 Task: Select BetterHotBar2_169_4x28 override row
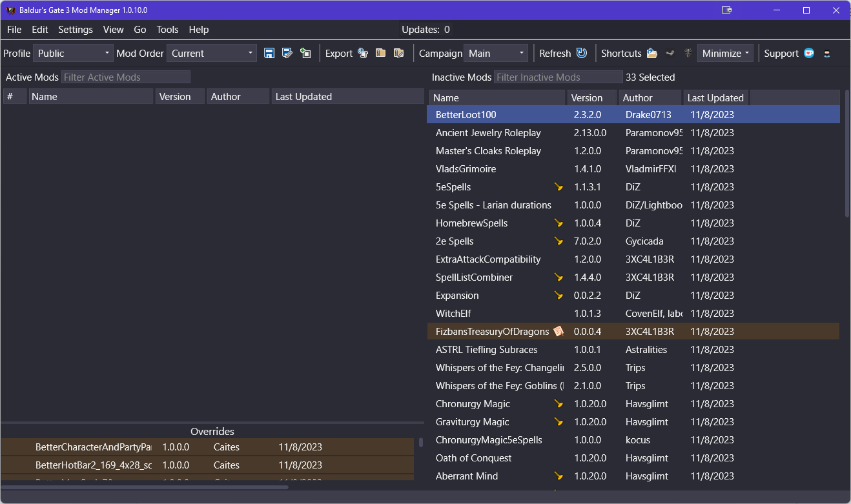click(207, 465)
